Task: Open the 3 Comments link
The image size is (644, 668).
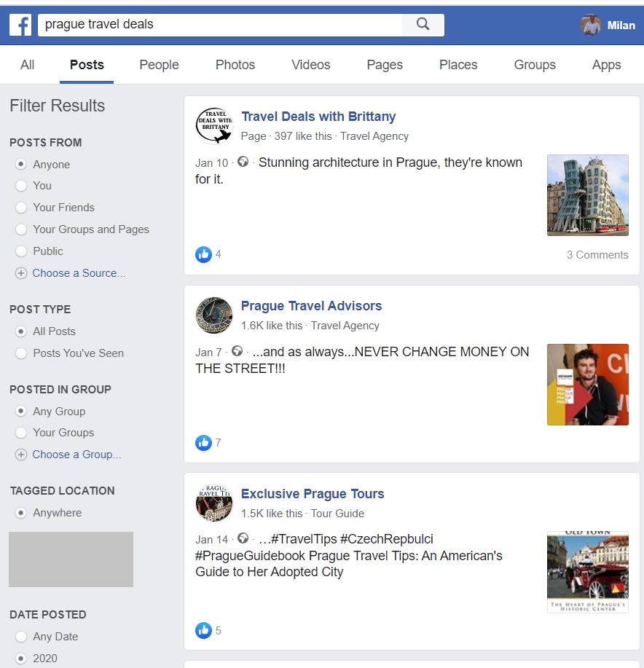Action: 597,255
